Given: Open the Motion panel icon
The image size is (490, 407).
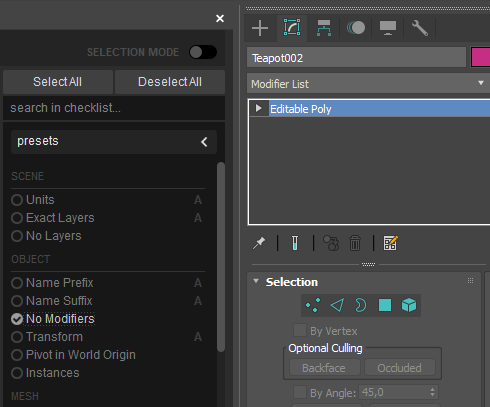Looking at the screenshot, I should (x=356, y=28).
